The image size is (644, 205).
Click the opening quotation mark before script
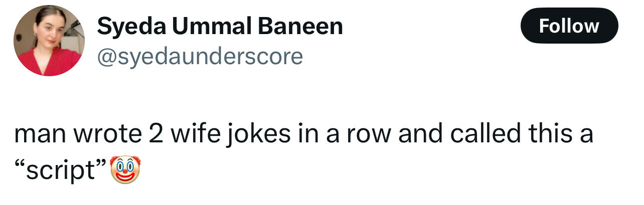(20, 165)
